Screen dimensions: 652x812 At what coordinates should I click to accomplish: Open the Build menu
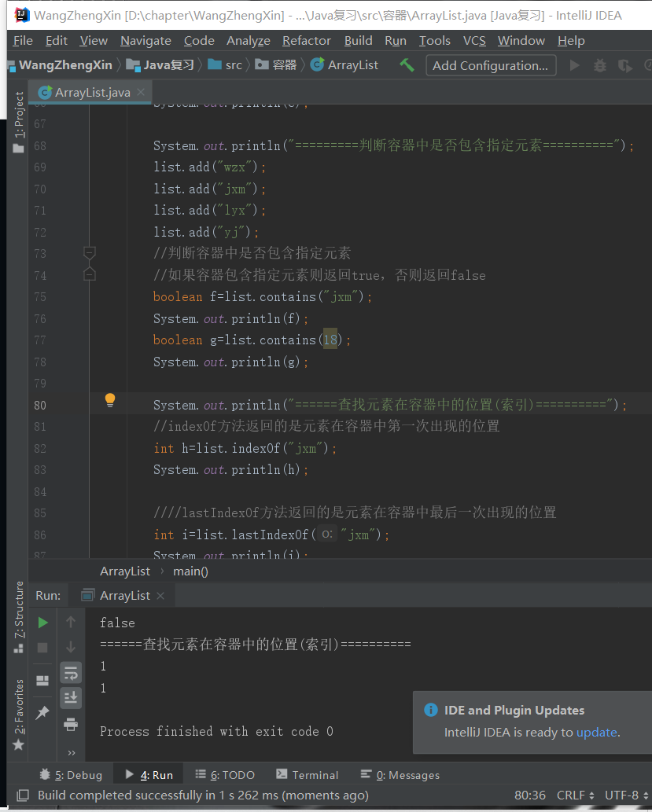[358, 40]
